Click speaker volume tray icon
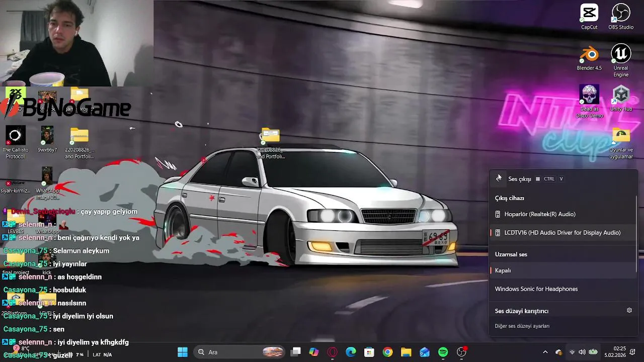This screenshot has height=362, width=644. (582, 352)
